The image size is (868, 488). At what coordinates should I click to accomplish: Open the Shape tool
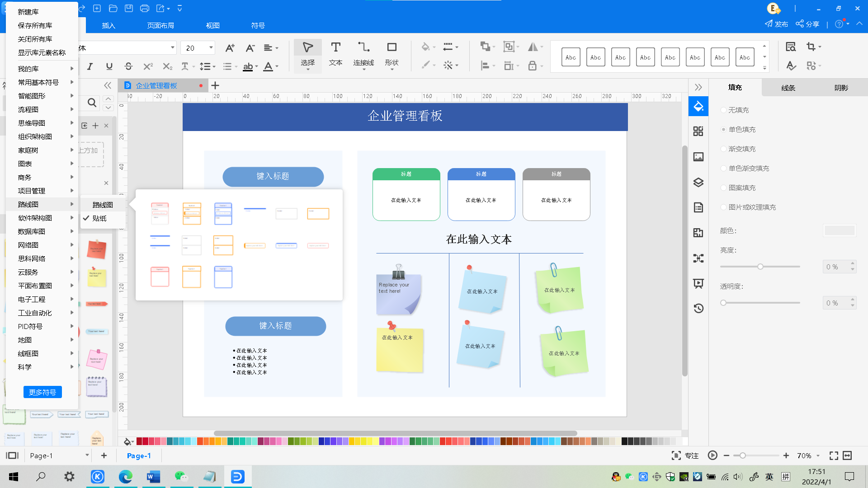tap(392, 54)
